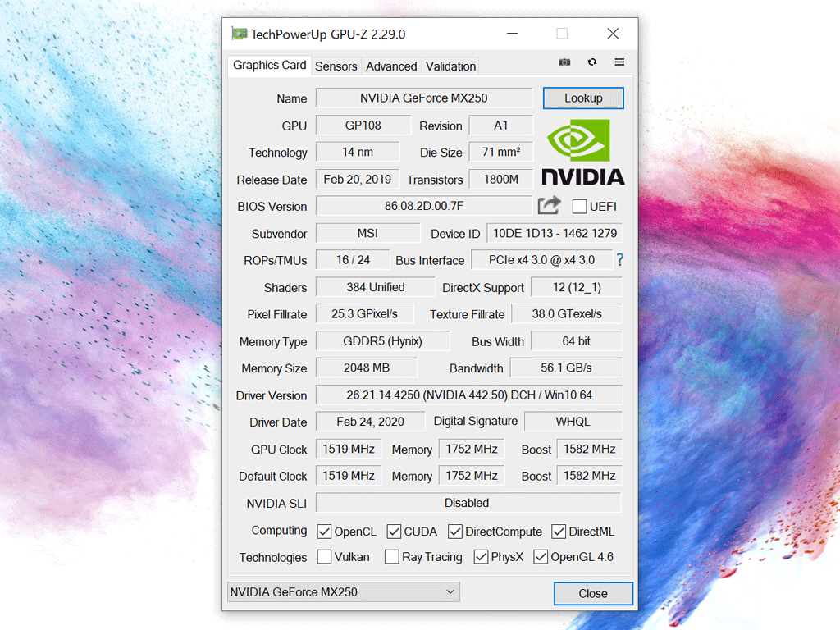
Task: Click the DirectX Support value 12 (12_1)
Action: [577, 287]
